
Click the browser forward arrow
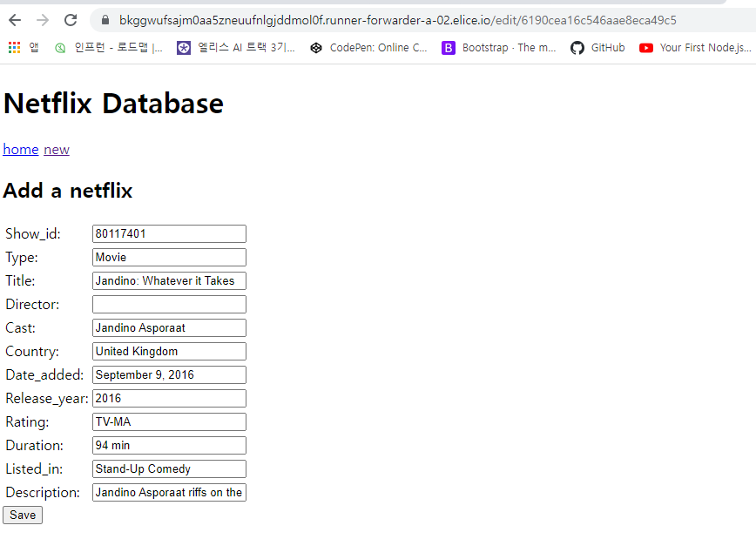pos(43,20)
